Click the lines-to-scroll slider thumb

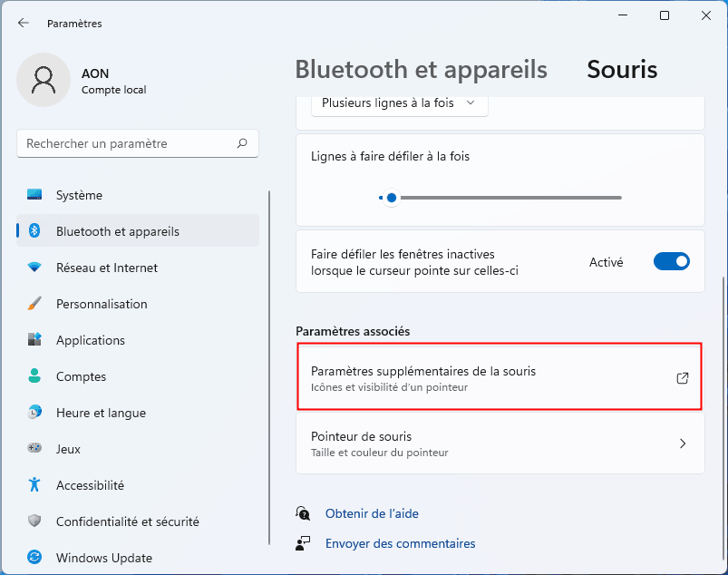pyautogui.click(x=392, y=197)
